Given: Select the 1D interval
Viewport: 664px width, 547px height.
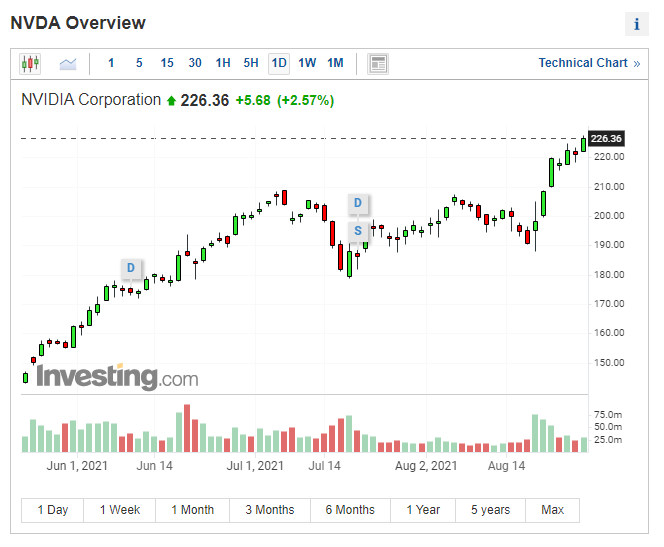Looking at the screenshot, I should tap(279, 64).
